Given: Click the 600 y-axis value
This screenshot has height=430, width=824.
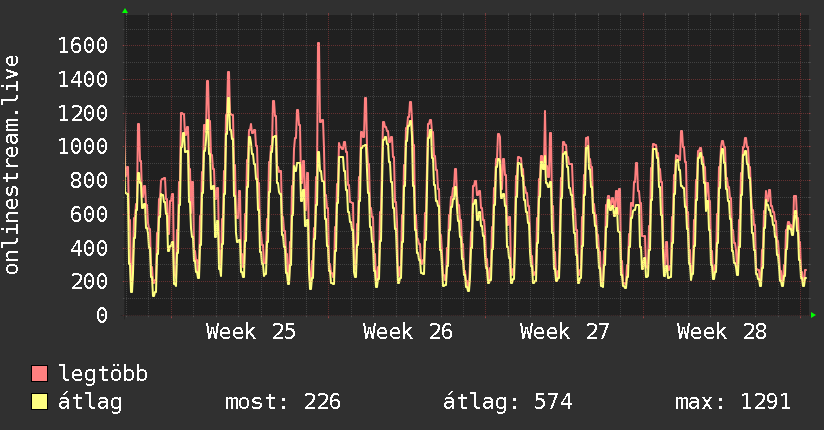Looking at the screenshot, I should click(89, 214).
